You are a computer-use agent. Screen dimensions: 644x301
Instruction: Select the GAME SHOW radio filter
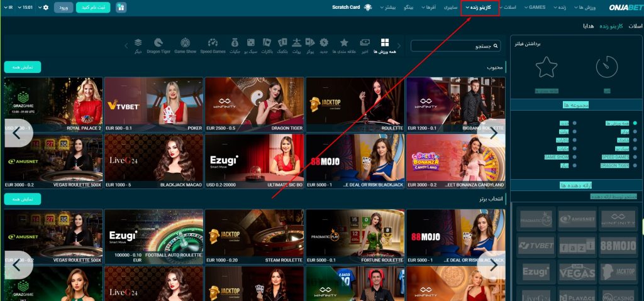tap(574, 157)
